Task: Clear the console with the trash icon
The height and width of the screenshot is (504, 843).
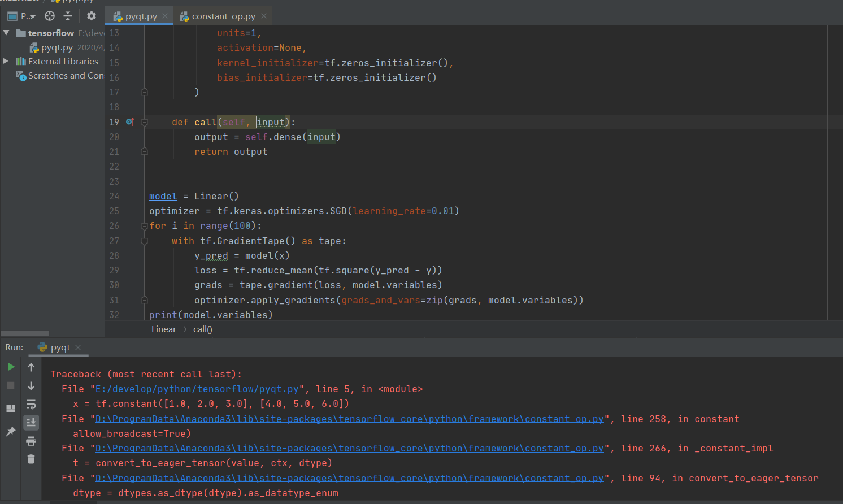Action: [31, 459]
